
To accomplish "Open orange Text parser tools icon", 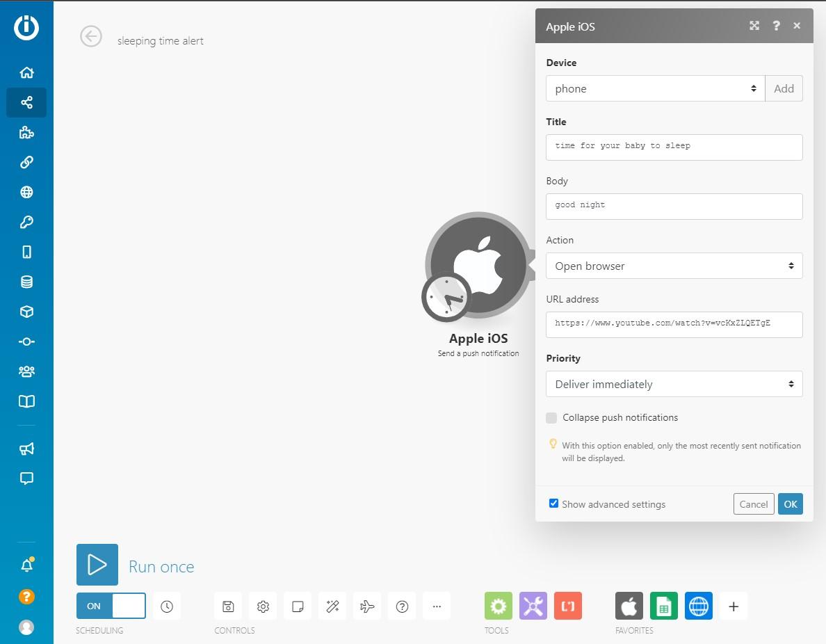I will (568, 606).
